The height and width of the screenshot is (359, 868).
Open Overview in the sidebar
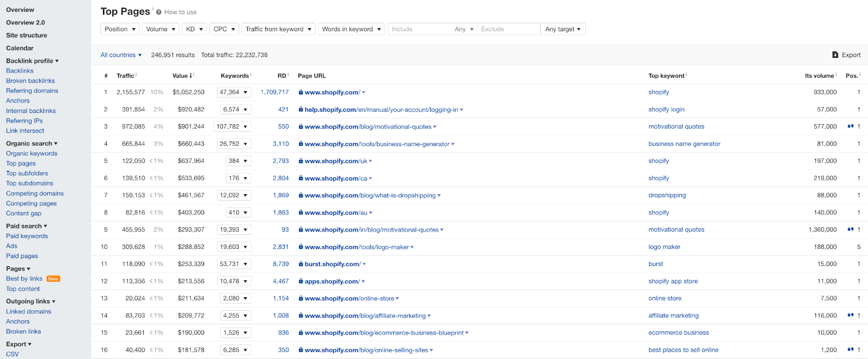click(x=20, y=10)
